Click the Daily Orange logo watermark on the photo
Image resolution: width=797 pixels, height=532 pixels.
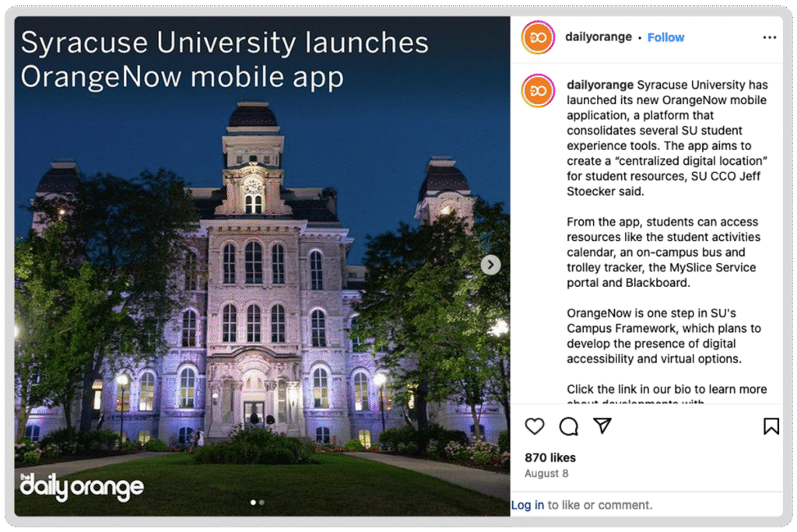pos(82,487)
